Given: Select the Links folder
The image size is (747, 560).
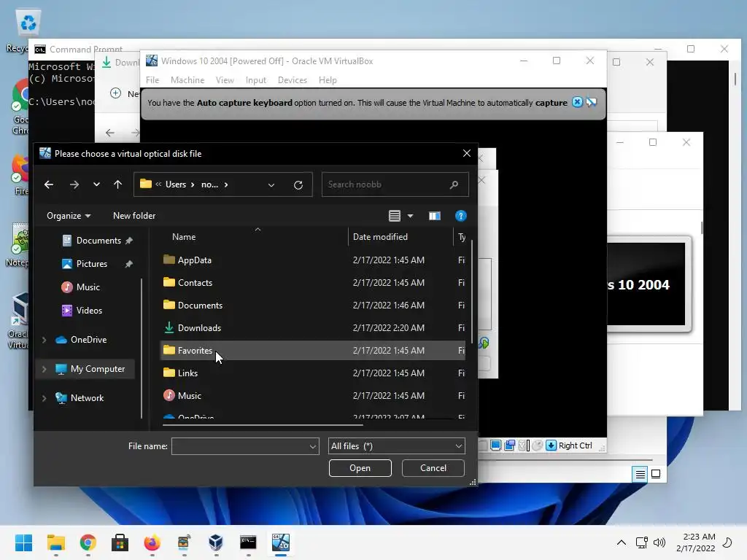Looking at the screenshot, I should point(312,373).
